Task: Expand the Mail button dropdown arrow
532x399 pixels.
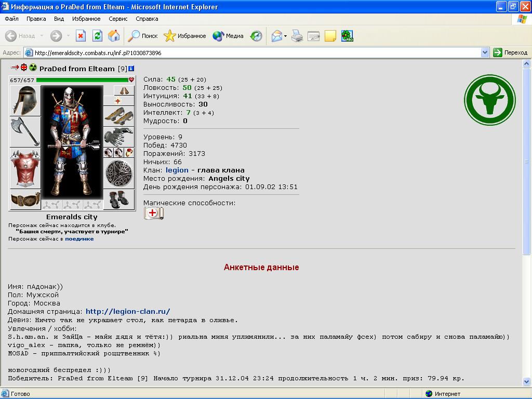Action: (x=285, y=36)
